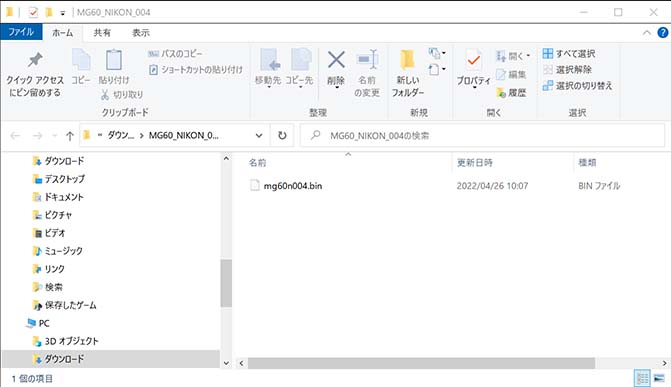671x387 pixels.
Task: Open the New item dropdown icon
Action: pyautogui.click(x=437, y=53)
